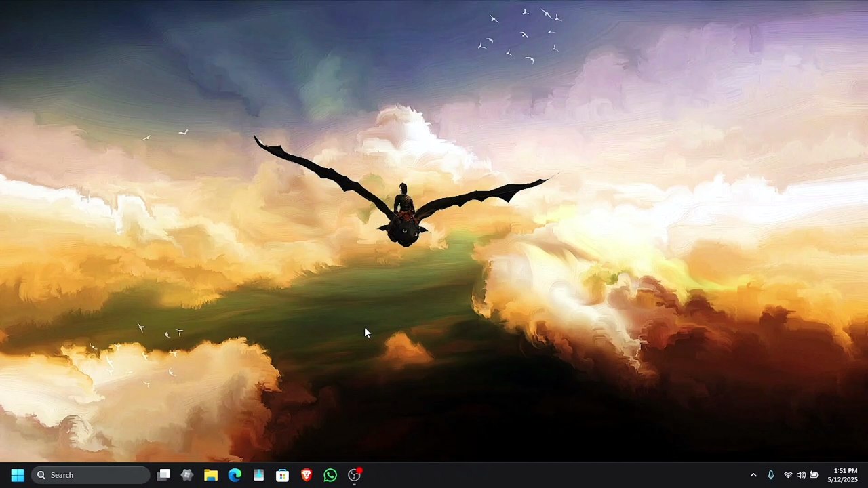Viewport: 868px width, 488px height.
Task: Open Microsoft Store from the taskbar
Action: 282,475
